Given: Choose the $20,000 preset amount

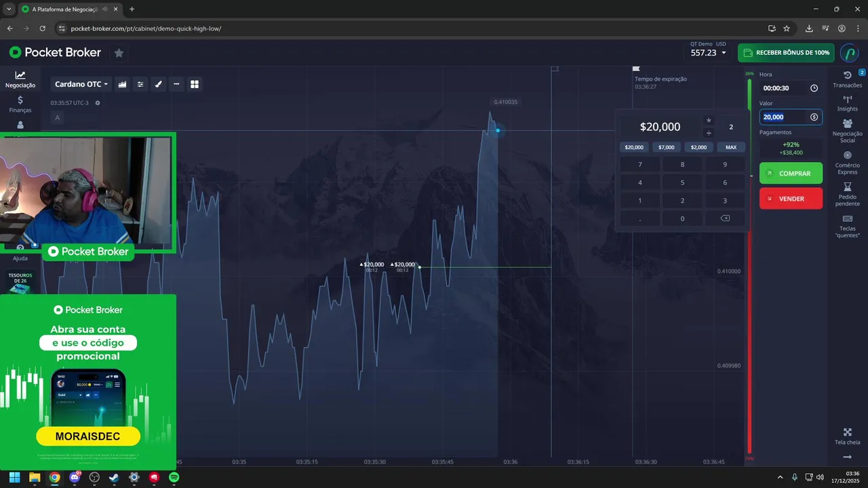Looking at the screenshot, I should (x=634, y=147).
